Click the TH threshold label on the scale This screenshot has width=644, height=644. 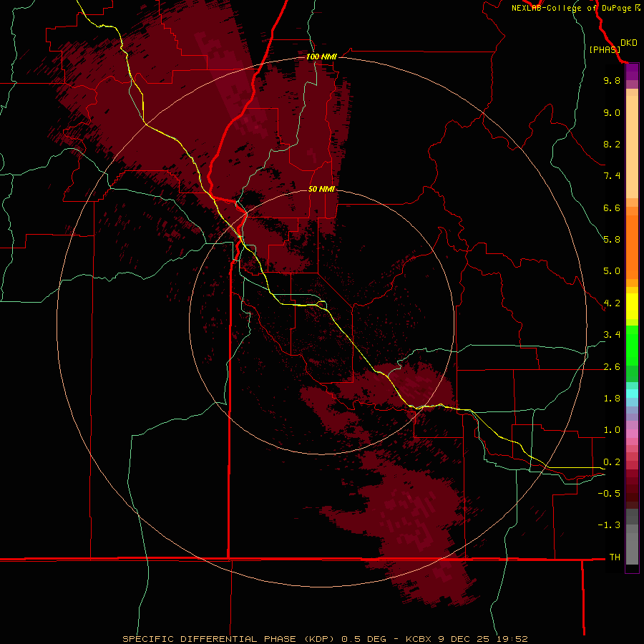tap(615, 557)
